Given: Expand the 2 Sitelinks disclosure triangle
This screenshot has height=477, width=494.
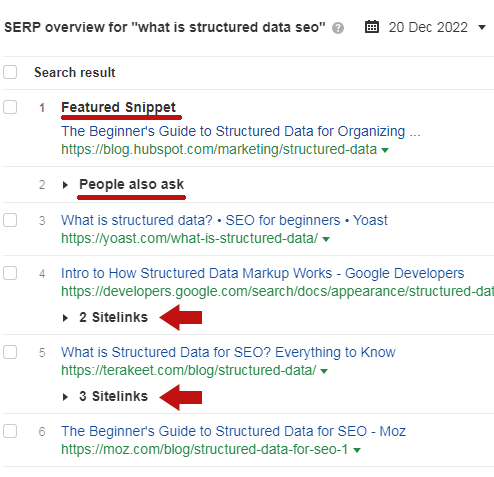Looking at the screenshot, I should point(65,318).
